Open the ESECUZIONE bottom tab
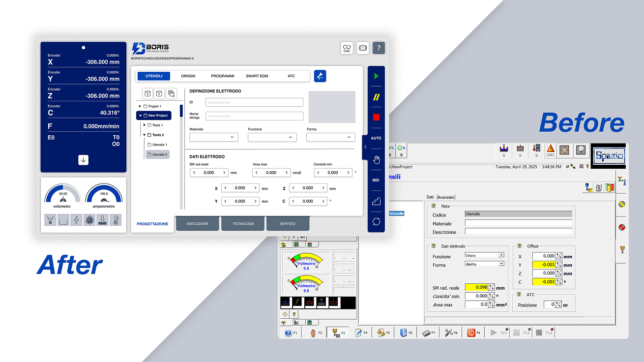644x362 pixels. (x=197, y=224)
